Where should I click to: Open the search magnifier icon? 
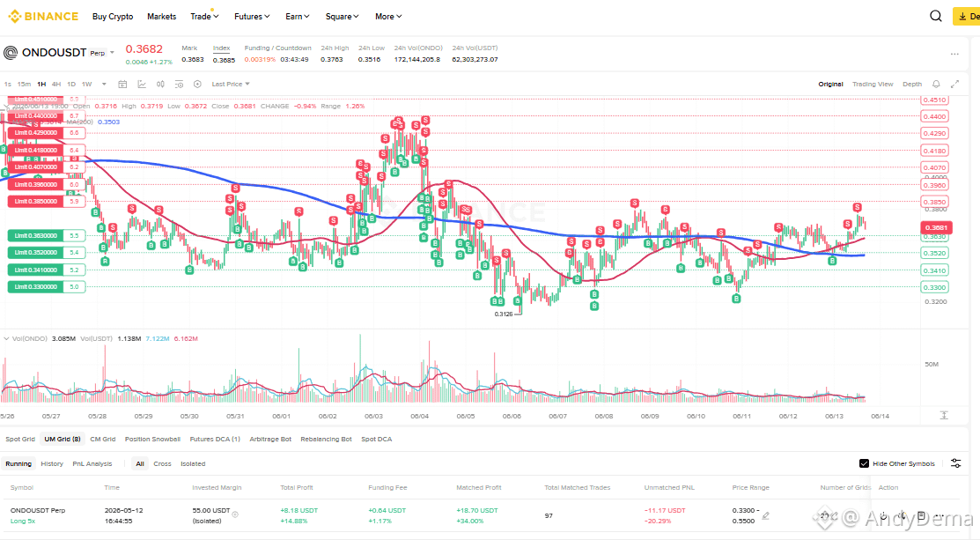pos(936,16)
